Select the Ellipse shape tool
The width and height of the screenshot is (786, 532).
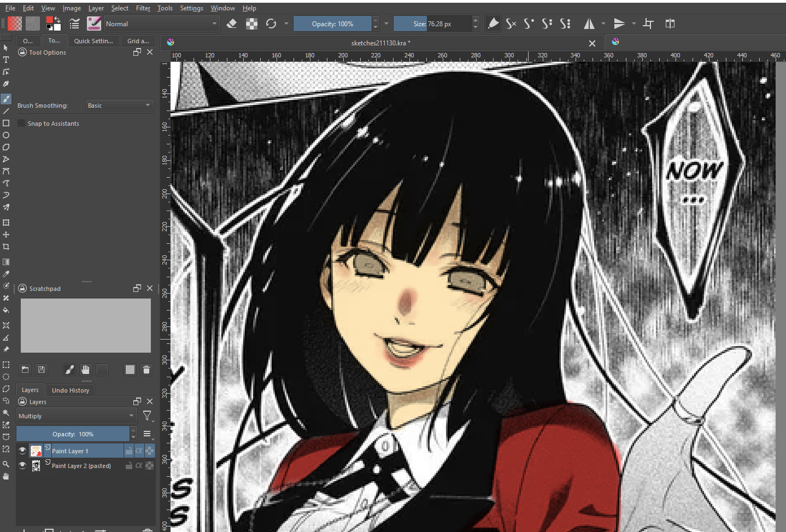click(x=6, y=135)
